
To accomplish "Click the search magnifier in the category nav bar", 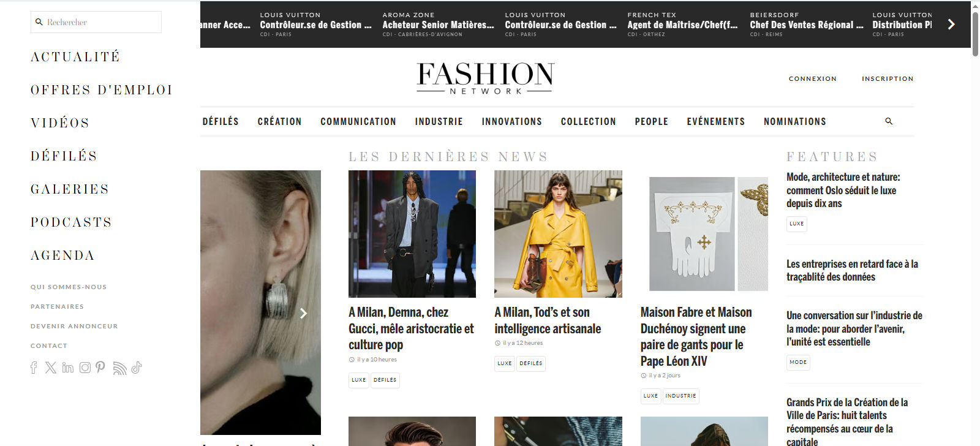I will pyautogui.click(x=889, y=121).
